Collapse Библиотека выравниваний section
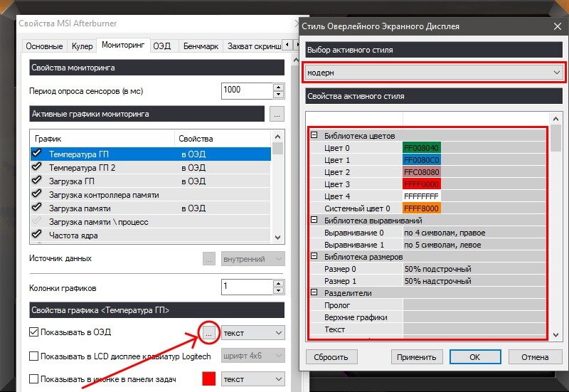Screen dimensions: 569x392 point(314,220)
